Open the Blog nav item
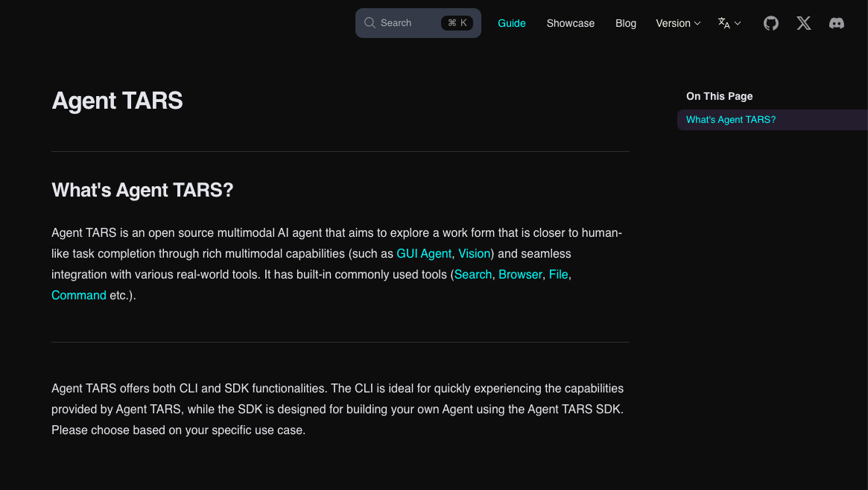 click(x=626, y=23)
